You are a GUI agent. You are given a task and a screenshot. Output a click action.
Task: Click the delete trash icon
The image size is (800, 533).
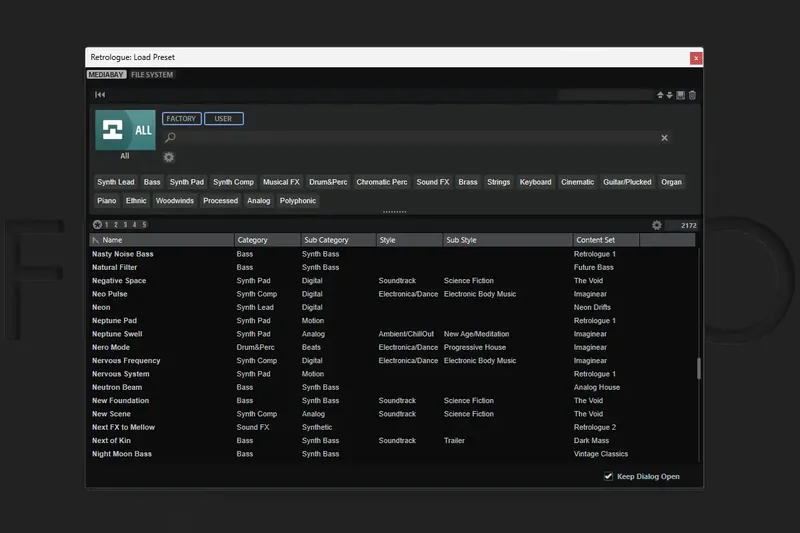click(692, 95)
